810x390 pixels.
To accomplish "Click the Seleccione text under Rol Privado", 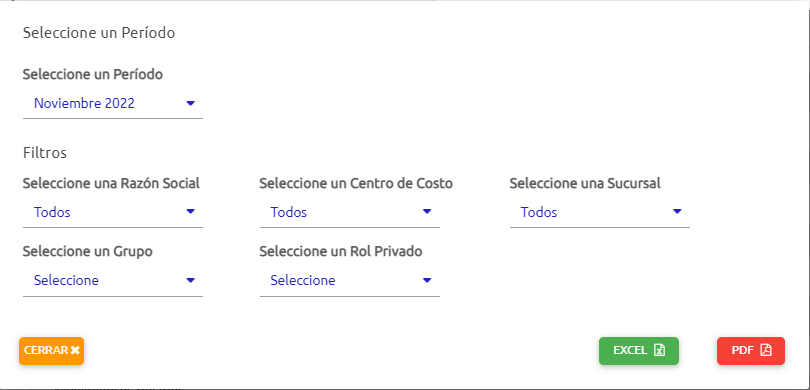I will pos(303,280).
